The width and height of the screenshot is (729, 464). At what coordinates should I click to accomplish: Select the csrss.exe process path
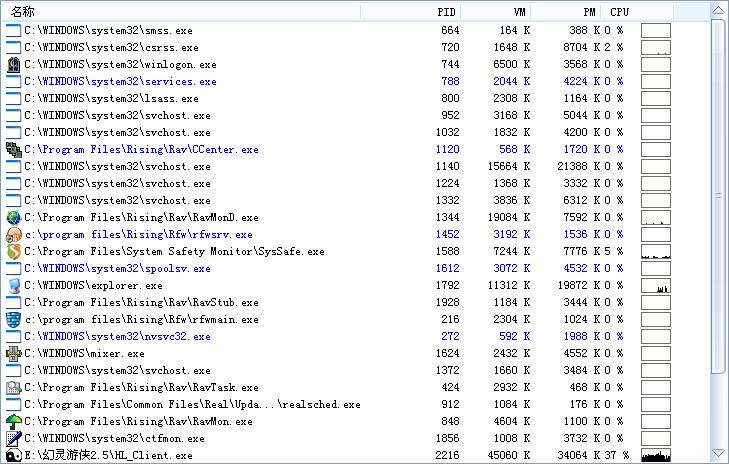[112, 47]
